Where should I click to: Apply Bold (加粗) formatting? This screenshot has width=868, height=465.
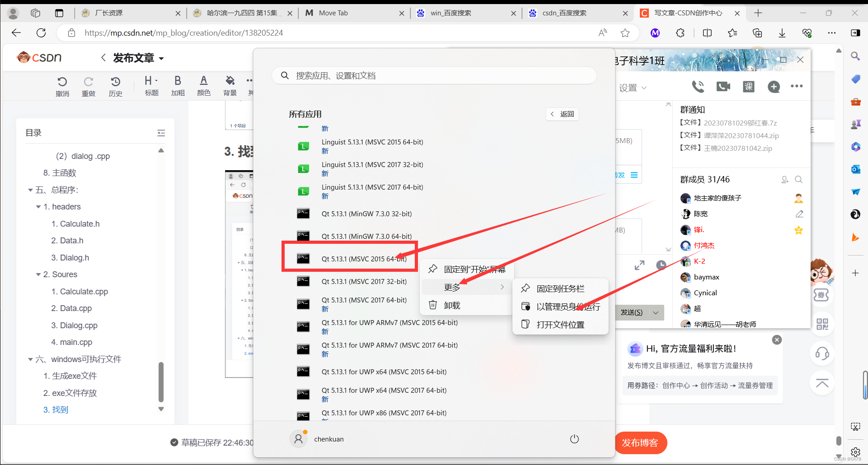(x=178, y=81)
